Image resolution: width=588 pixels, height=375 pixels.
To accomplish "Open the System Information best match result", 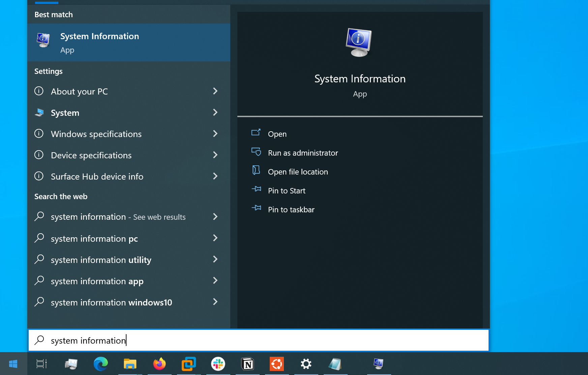I will pos(129,43).
